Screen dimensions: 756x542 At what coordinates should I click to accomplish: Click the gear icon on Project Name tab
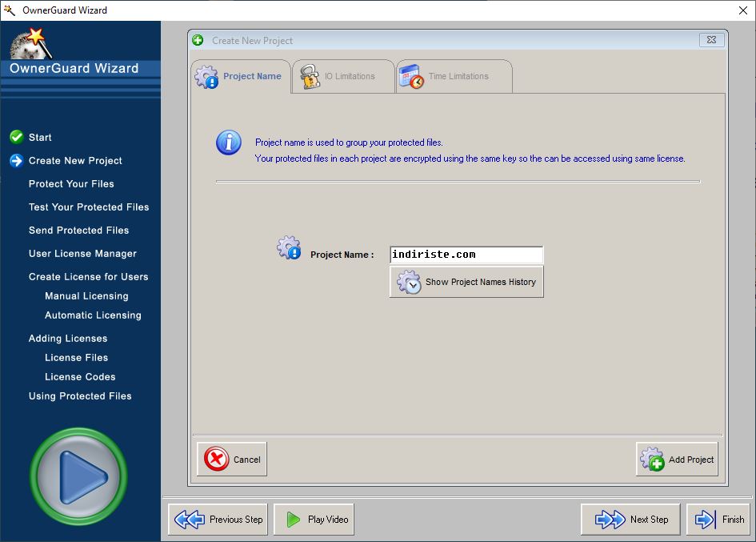(x=206, y=77)
